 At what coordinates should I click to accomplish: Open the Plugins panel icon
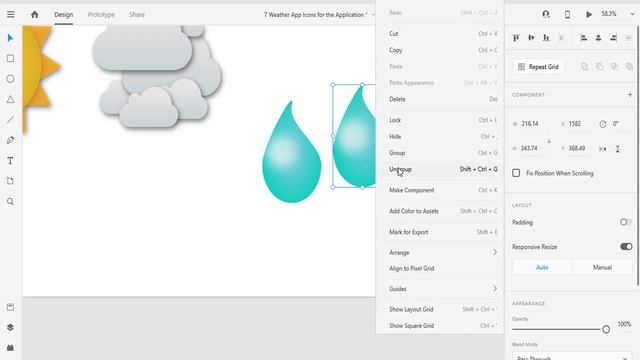11,348
